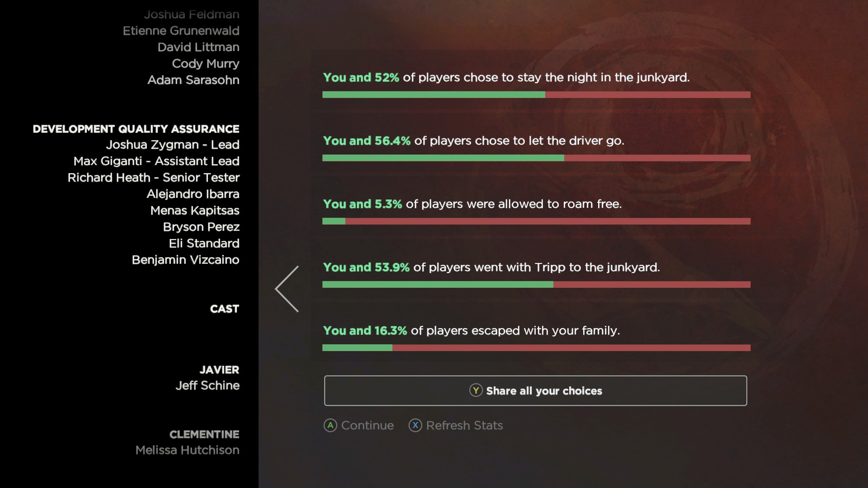The width and height of the screenshot is (868, 488).
Task: Select the 'stay the night in the junkyard' statement
Action: pos(506,78)
